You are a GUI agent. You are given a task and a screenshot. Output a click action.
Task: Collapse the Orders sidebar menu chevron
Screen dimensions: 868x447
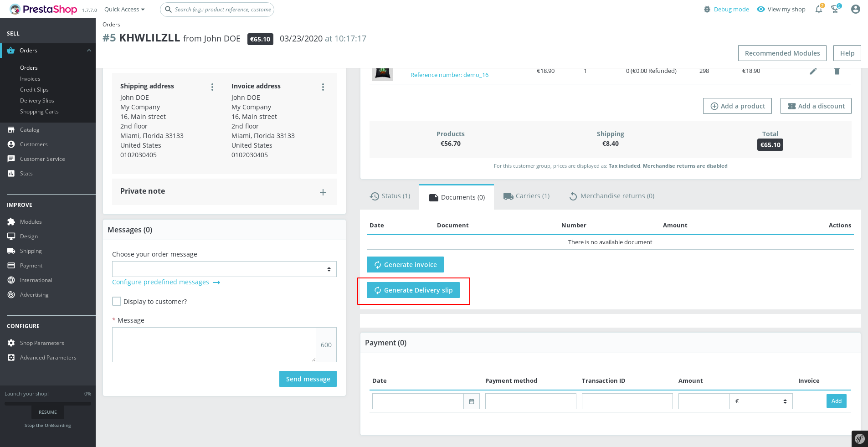[89, 51]
